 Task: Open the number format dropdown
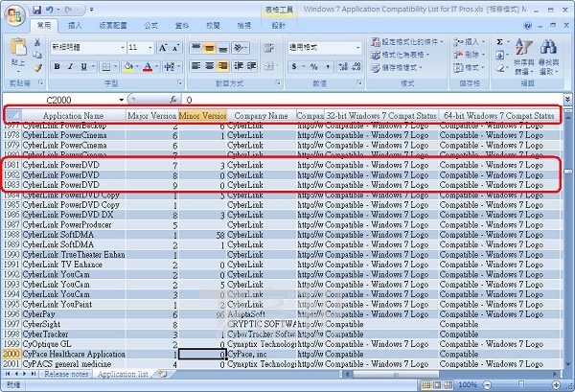[x=357, y=48]
